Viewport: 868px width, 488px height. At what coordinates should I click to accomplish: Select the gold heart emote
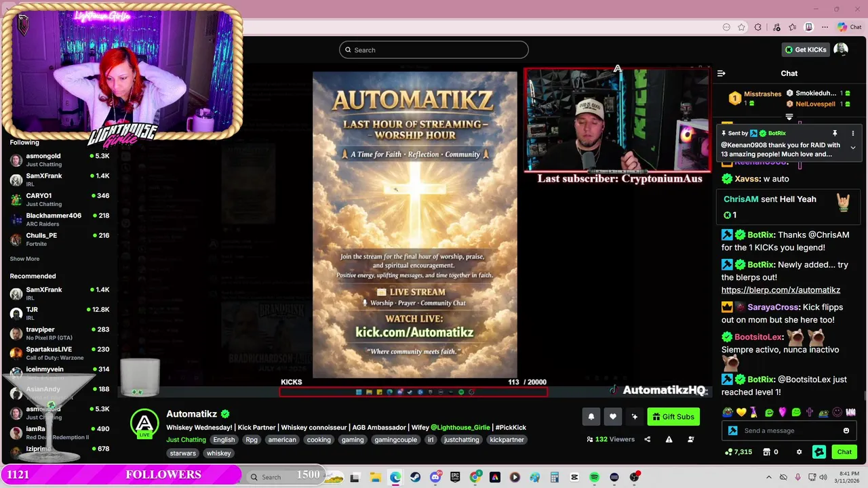click(x=741, y=412)
